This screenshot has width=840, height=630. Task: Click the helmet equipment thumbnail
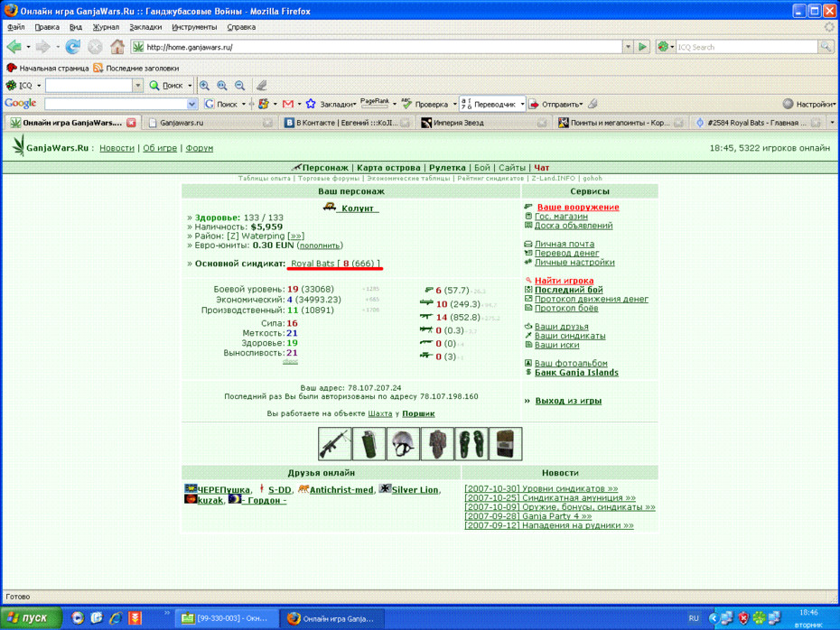[x=403, y=444]
